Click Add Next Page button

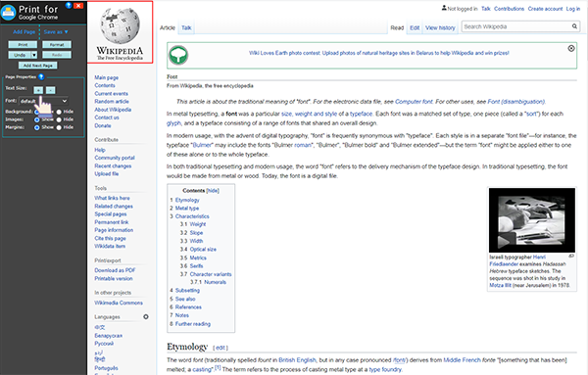coord(38,66)
